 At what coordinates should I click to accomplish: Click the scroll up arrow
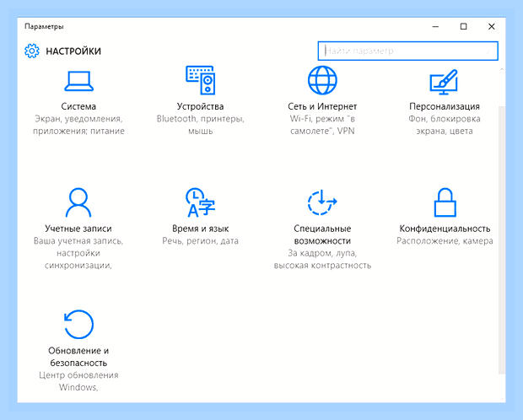502,69
